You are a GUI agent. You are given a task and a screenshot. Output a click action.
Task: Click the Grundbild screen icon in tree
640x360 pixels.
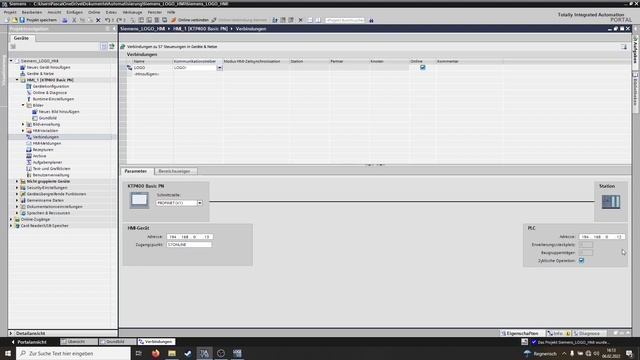[x=35, y=118]
